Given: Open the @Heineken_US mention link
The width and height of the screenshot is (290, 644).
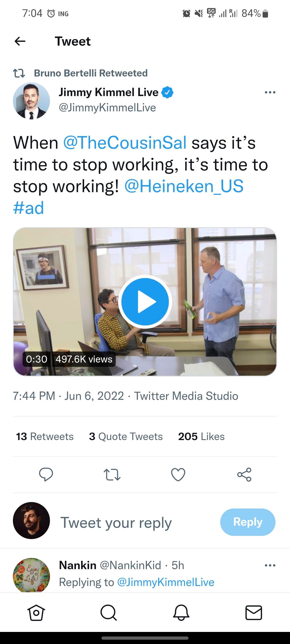Looking at the screenshot, I should [184, 186].
